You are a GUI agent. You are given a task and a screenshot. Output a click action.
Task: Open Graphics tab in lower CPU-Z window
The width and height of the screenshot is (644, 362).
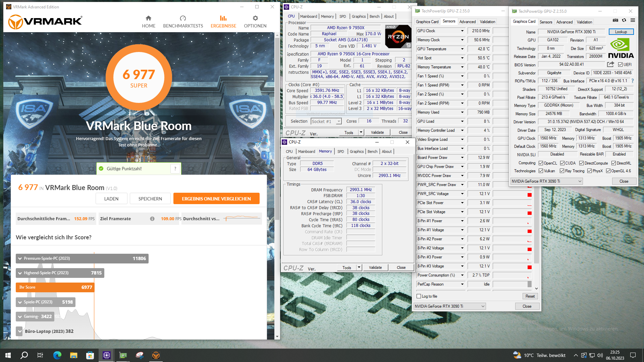[357, 152]
